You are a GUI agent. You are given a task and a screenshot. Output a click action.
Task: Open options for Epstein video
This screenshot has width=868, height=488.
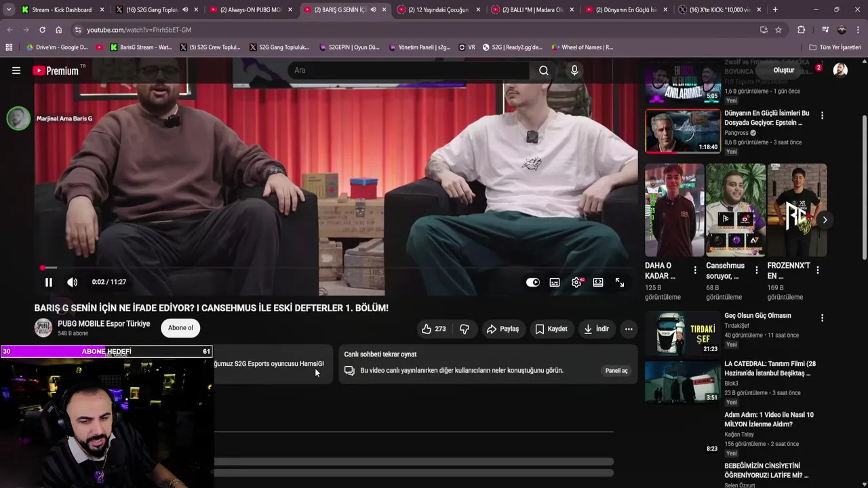[822, 116]
